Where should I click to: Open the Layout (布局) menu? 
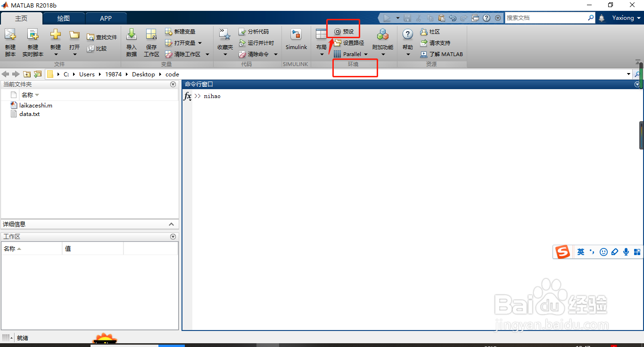pos(321,42)
